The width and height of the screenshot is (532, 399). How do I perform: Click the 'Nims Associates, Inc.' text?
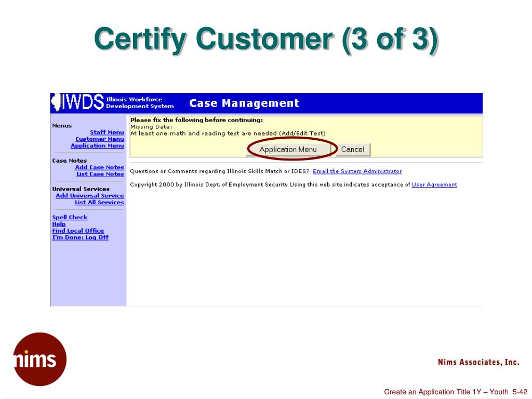pos(478,362)
